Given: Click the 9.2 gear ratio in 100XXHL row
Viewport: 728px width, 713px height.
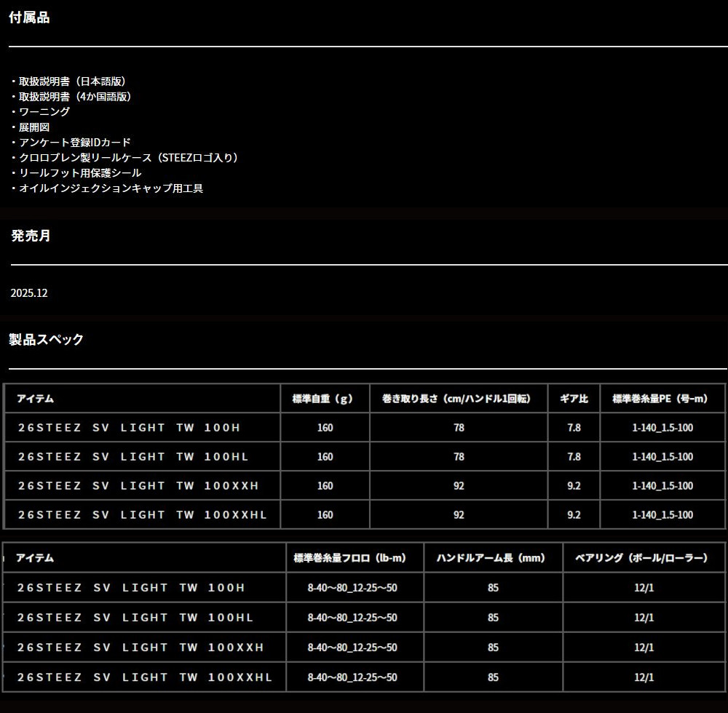Looking at the screenshot, I should 574,514.
